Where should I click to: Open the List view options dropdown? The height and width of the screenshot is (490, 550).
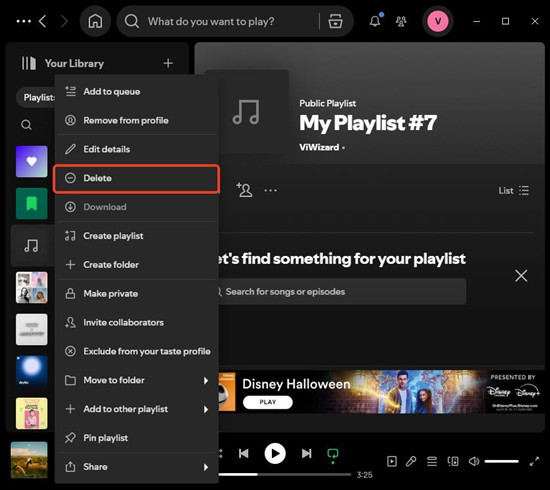coord(514,190)
